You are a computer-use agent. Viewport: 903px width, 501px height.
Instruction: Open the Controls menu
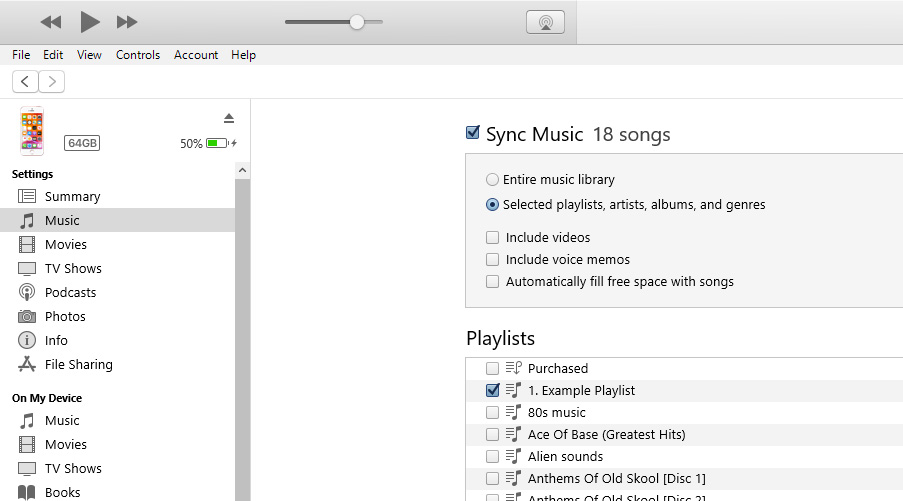pyautogui.click(x=138, y=55)
